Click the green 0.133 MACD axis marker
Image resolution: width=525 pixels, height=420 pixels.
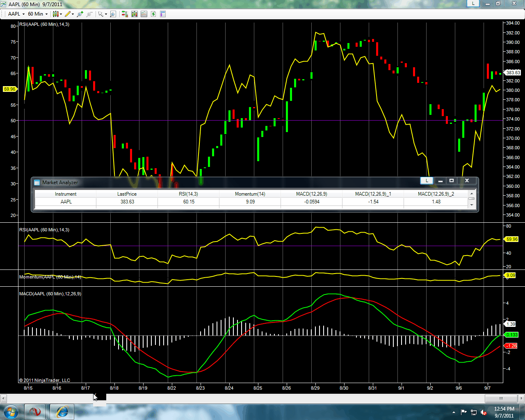tap(511, 335)
